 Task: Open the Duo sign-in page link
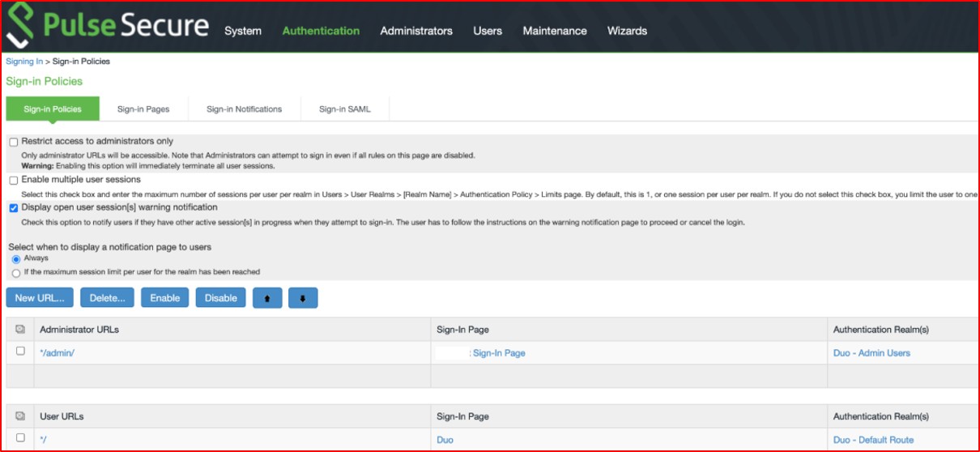(x=445, y=440)
